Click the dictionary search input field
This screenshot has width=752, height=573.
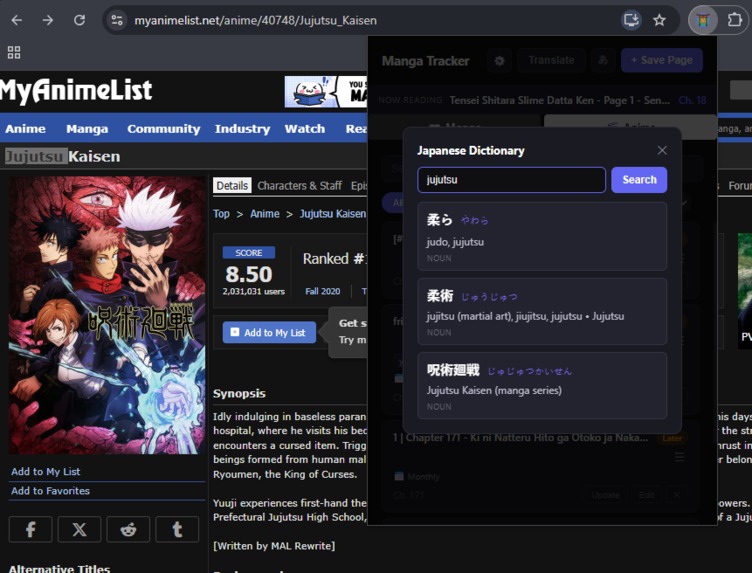(x=511, y=180)
